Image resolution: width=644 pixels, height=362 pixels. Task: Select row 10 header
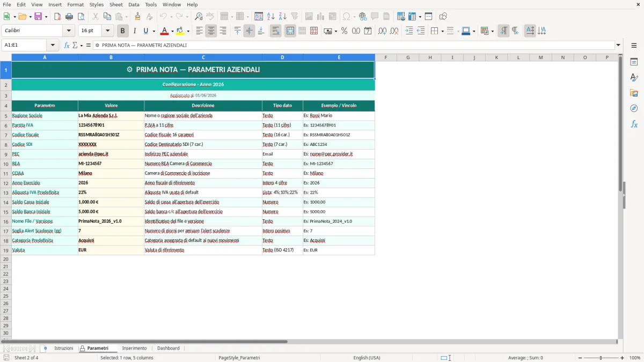click(6, 164)
